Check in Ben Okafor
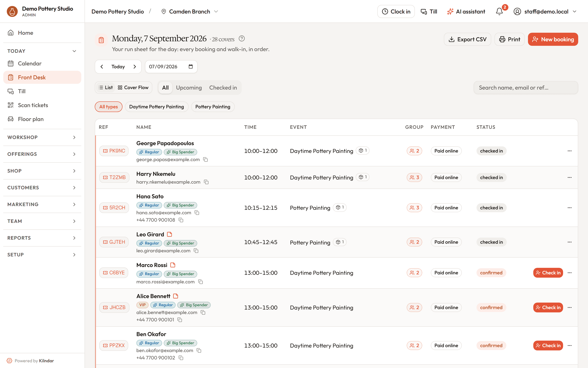 (548, 346)
